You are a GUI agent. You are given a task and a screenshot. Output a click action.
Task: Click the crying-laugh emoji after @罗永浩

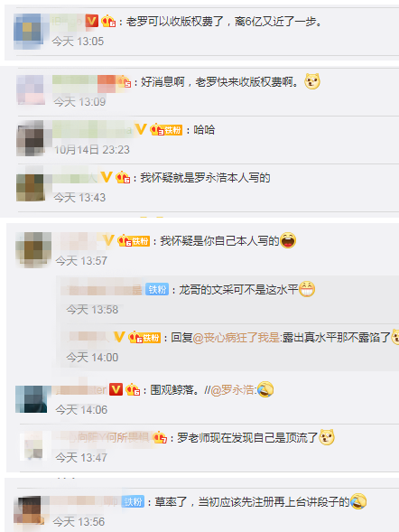click(x=265, y=389)
